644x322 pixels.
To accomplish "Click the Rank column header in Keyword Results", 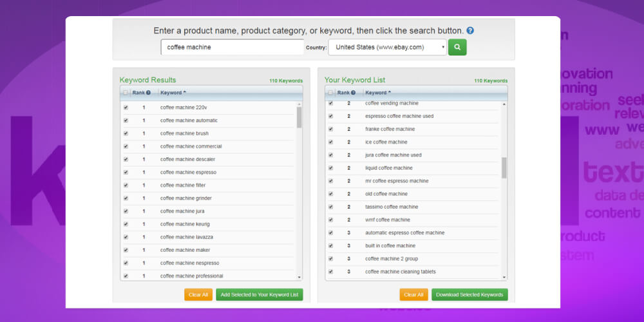I will pos(138,93).
